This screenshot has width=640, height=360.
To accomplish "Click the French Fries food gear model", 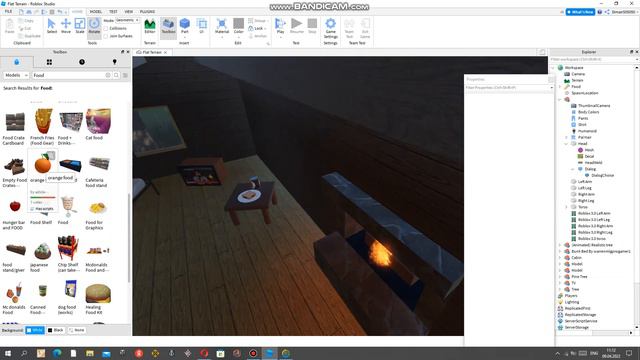I will click(42, 127).
